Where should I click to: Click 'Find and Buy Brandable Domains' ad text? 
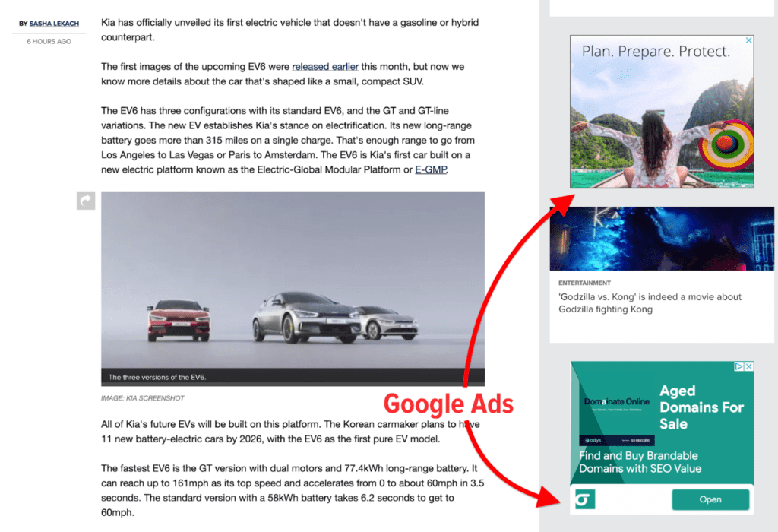click(x=640, y=462)
